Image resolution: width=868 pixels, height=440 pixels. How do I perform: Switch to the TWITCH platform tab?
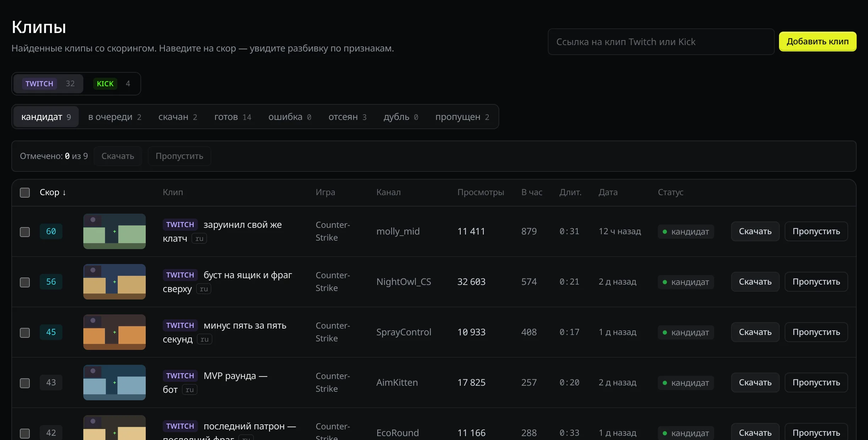[49, 84]
